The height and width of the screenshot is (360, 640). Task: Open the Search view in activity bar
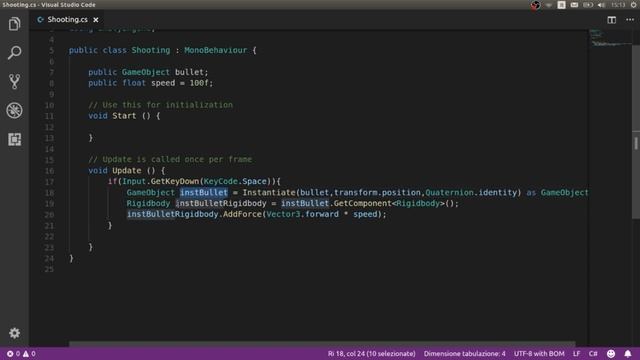[x=14, y=53]
